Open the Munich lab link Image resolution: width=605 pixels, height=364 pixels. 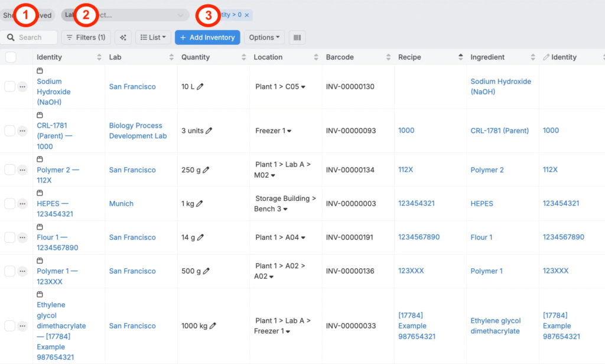(x=121, y=204)
